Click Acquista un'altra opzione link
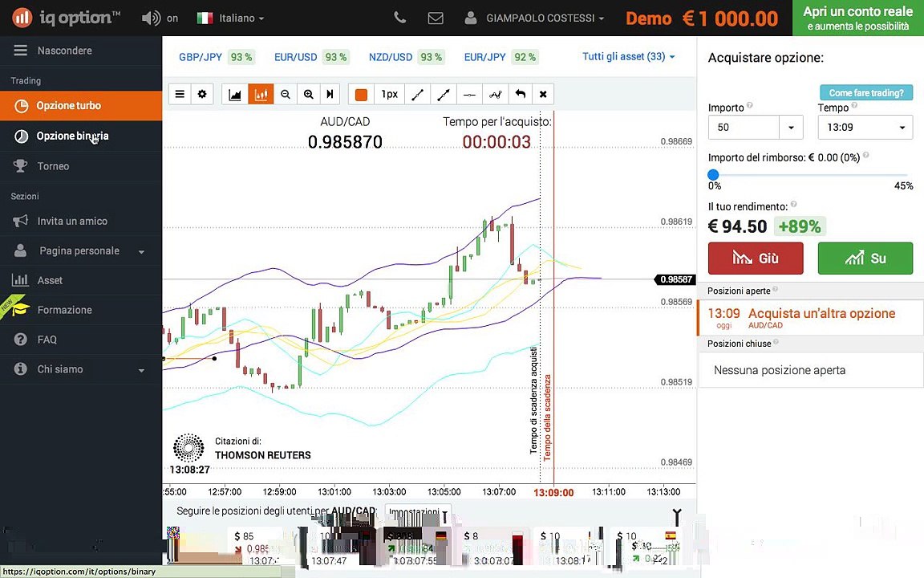Viewport: 924px width, 578px height. click(821, 314)
